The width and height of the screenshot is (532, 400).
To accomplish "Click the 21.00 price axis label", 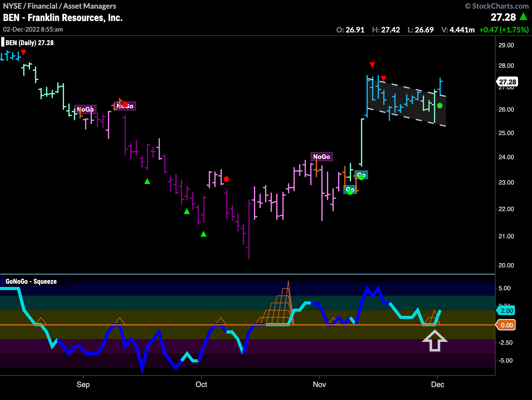I will [x=506, y=236].
